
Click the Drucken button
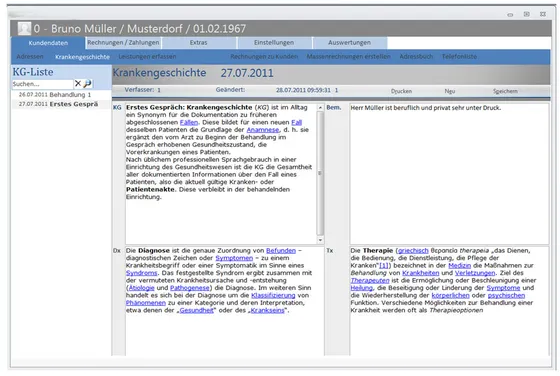click(x=401, y=91)
